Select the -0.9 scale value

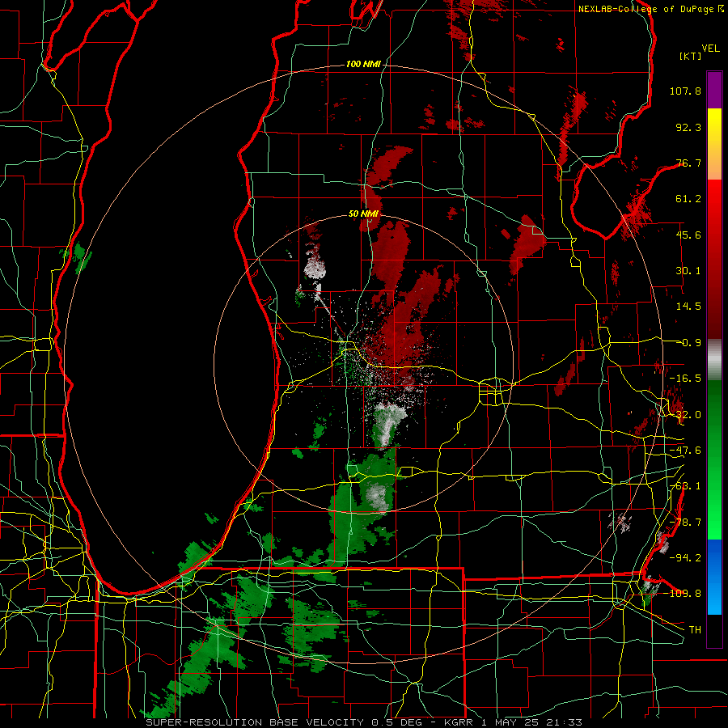point(688,343)
